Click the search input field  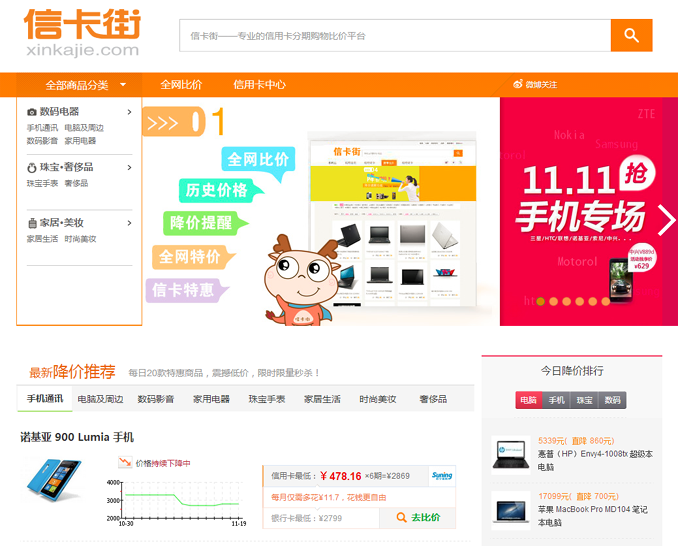click(x=395, y=35)
